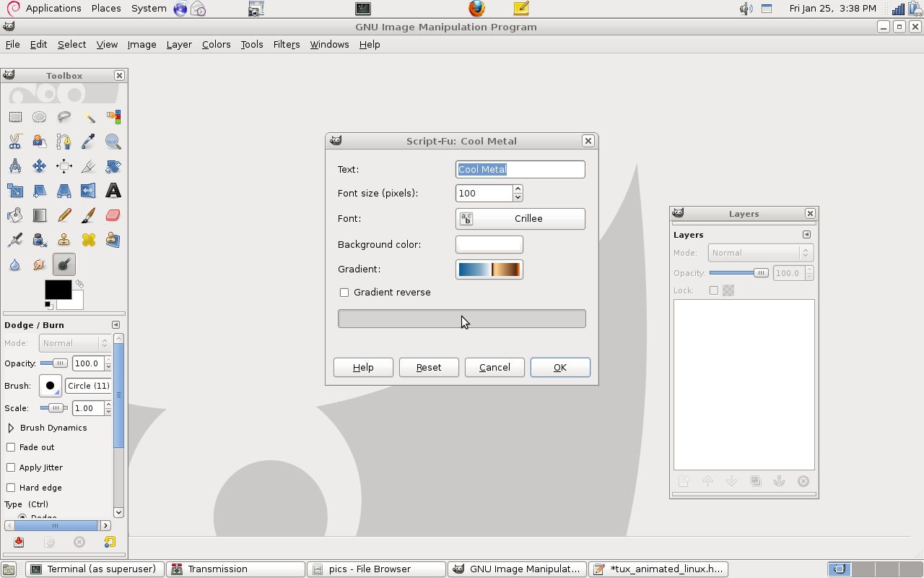The width and height of the screenshot is (924, 578).
Task: Turn on Hard edge option
Action: pos(11,488)
